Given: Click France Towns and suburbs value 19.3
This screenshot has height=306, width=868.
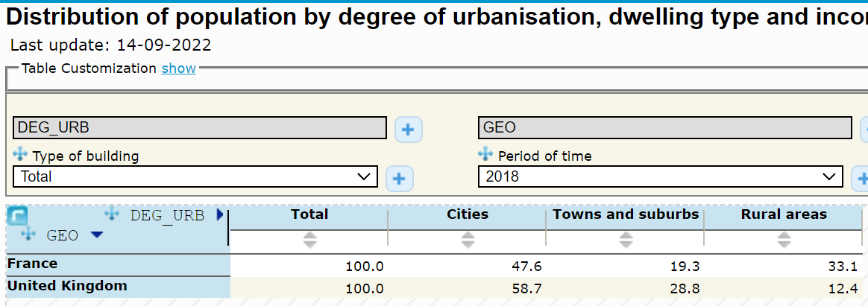Looking at the screenshot, I should [x=685, y=267].
